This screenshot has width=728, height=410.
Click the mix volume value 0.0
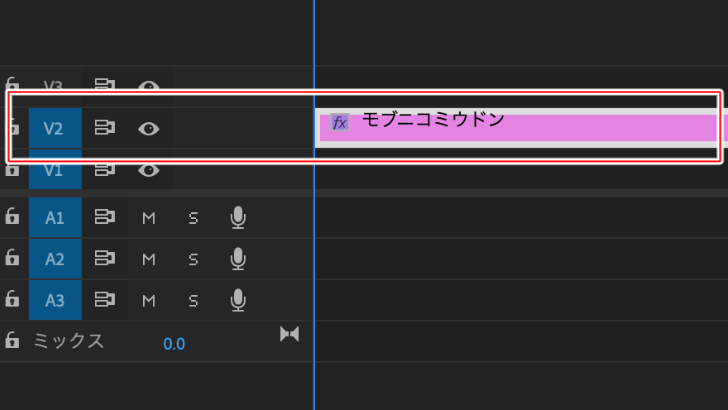[x=174, y=344]
